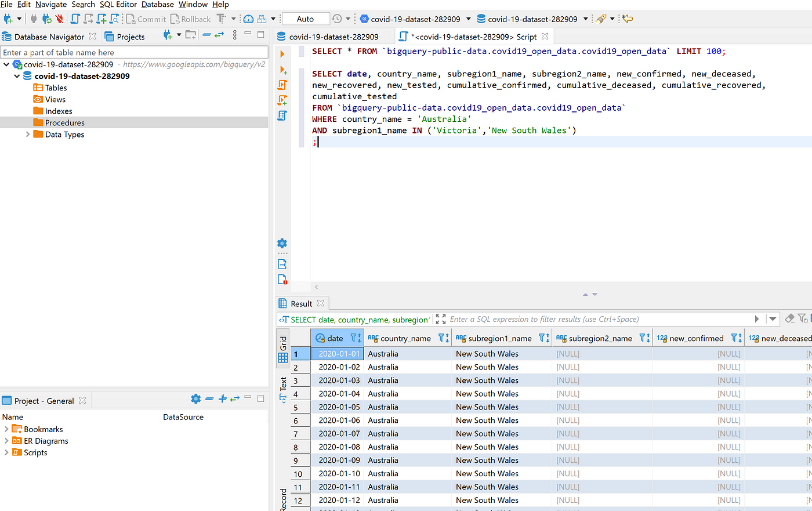The height and width of the screenshot is (511, 812).
Task: Execute SQL statement with the orange arrow
Action: click(282, 54)
